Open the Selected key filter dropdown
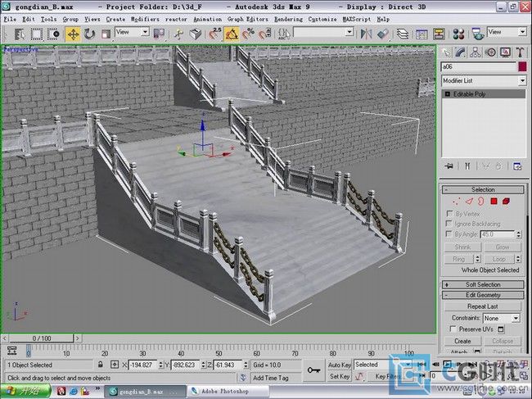532x399 pixels. (383, 365)
